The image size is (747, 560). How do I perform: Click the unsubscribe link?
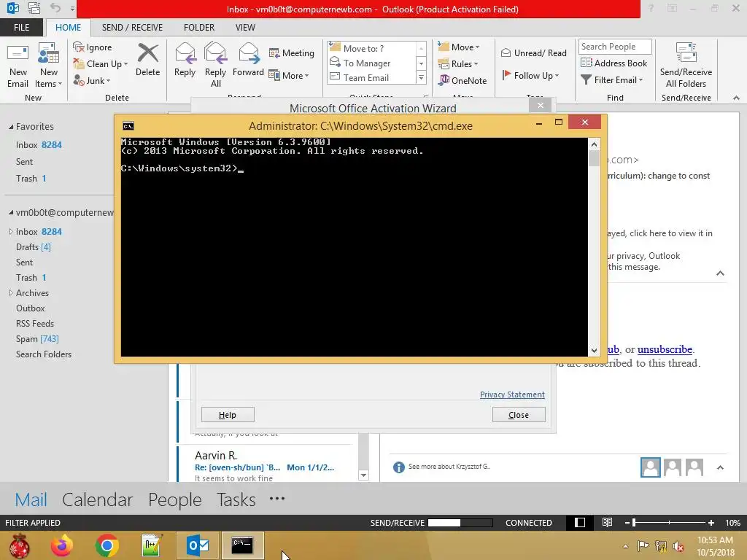click(x=665, y=349)
